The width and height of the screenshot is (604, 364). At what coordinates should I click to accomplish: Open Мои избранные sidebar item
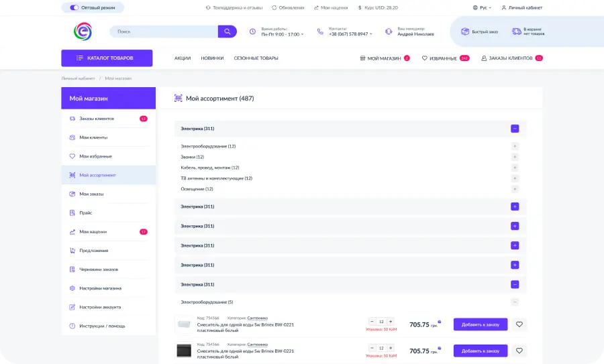(109, 156)
